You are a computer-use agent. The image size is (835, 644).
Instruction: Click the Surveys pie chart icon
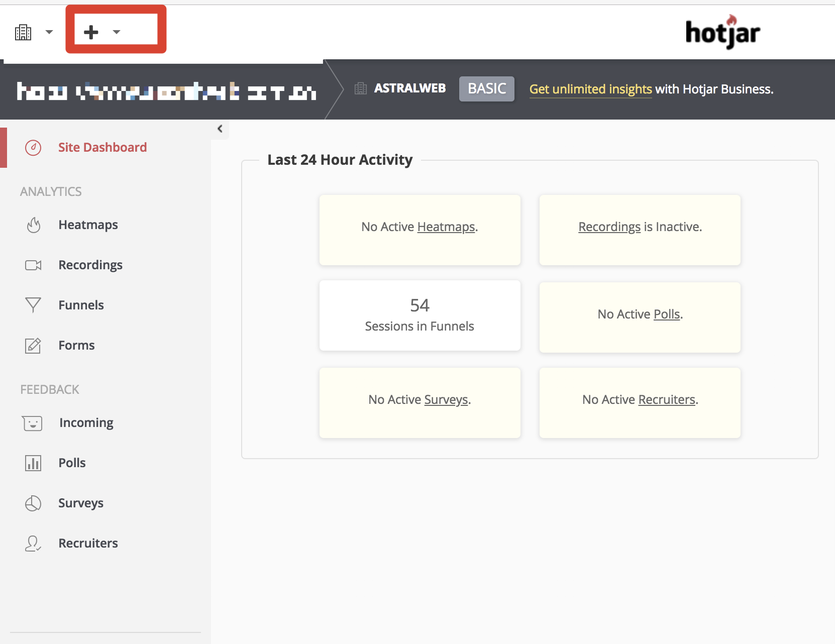pyautogui.click(x=33, y=503)
